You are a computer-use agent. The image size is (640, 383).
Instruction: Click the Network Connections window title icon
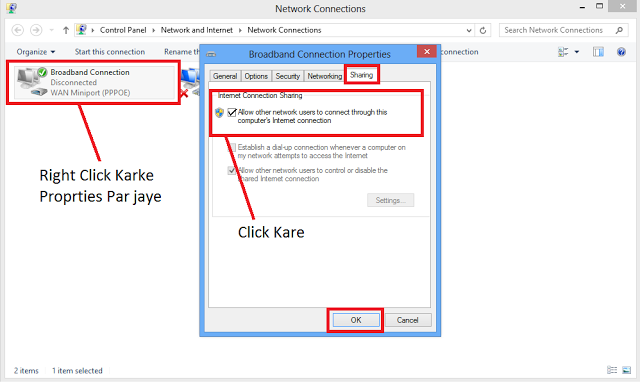pyautogui.click(x=11, y=8)
